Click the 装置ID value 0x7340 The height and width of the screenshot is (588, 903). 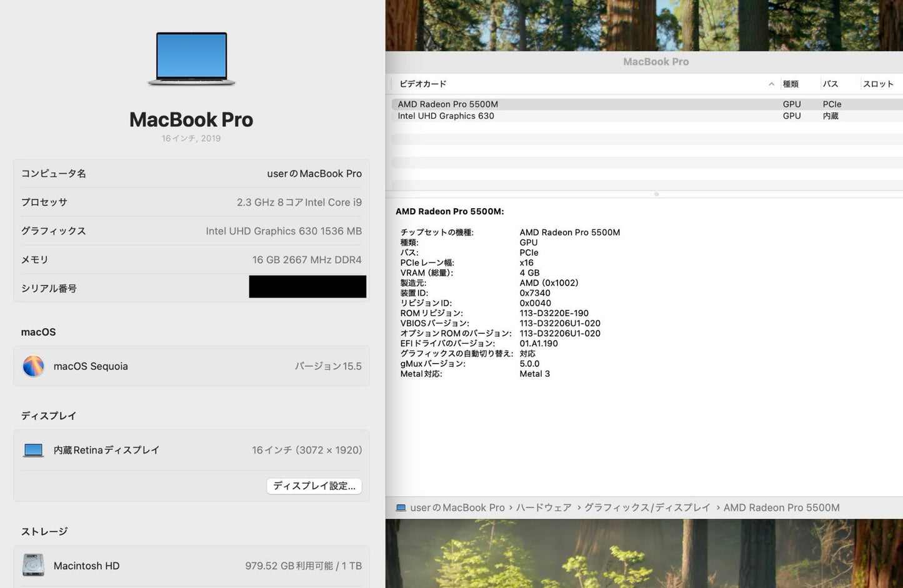click(x=535, y=292)
